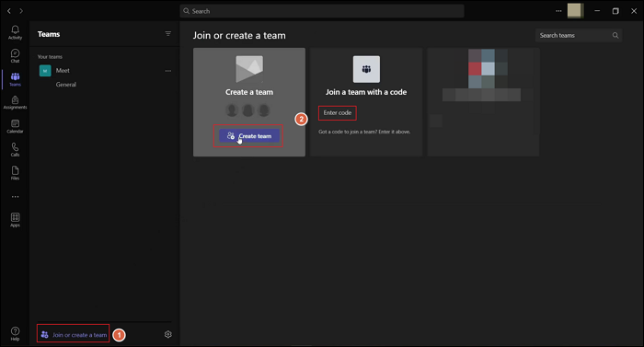Open more options for the Meet team
The image size is (644, 347).
(168, 71)
